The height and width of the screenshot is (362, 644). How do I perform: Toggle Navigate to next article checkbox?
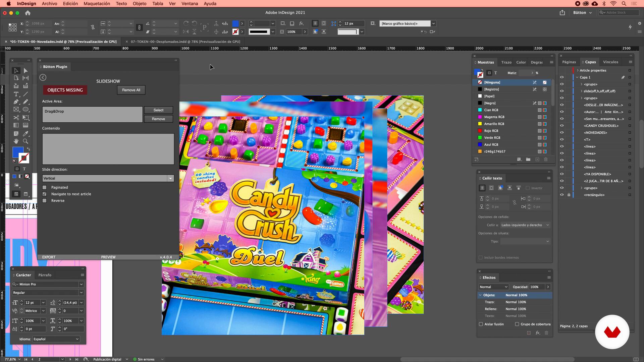point(44,194)
